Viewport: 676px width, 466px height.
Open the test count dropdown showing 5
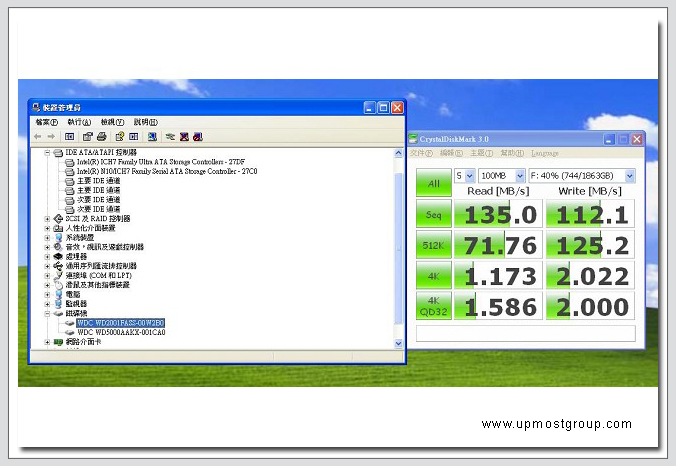pyautogui.click(x=469, y=176)
